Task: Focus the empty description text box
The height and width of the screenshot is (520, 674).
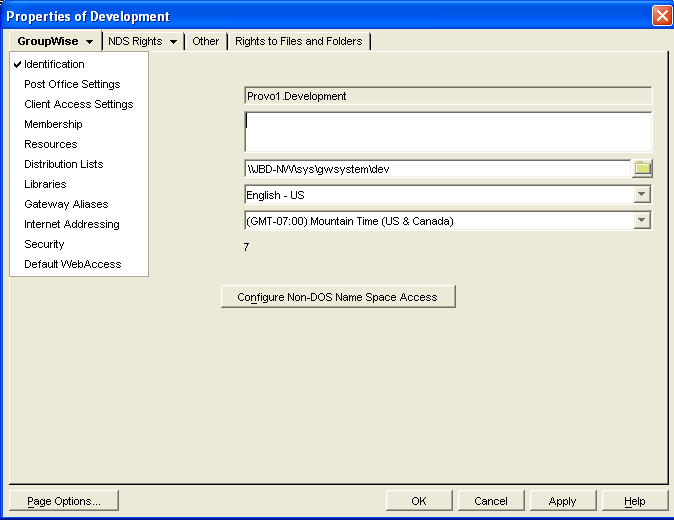Action: 448,132
